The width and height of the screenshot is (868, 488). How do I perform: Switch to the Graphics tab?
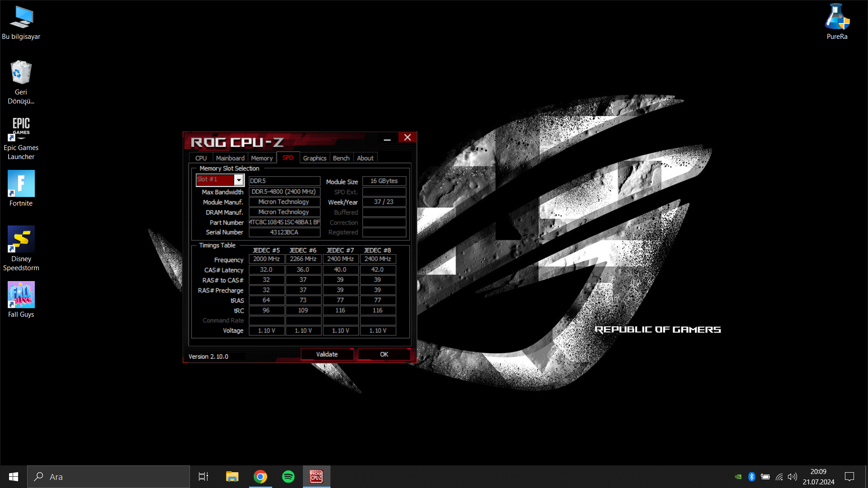pos(314,158)
